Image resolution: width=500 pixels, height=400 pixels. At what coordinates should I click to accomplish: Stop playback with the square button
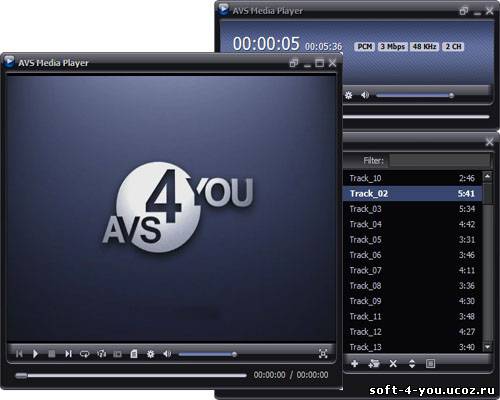point(52,354)
